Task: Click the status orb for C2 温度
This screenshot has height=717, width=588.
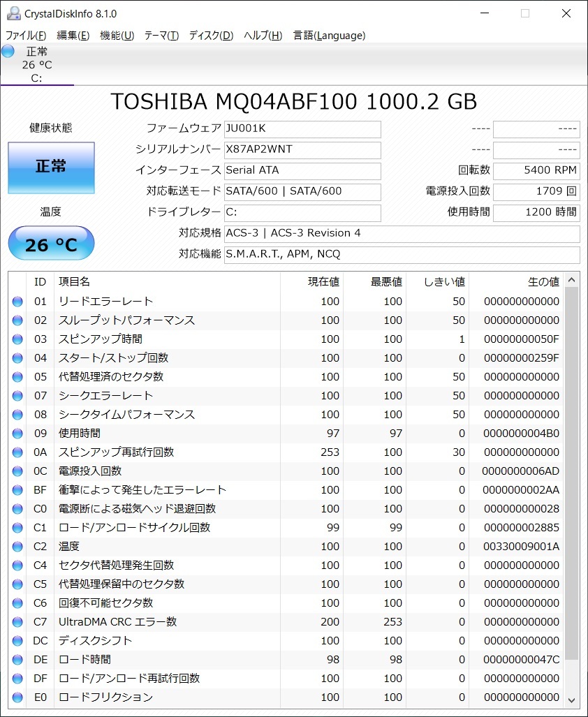Action: click(17, 547)
